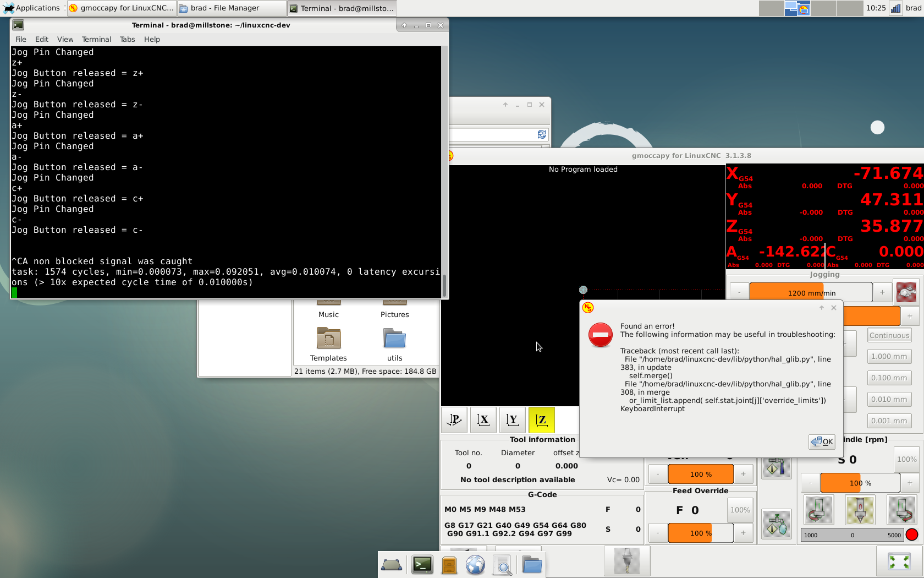
Task: Select the highlighted Z axis view
Action: [x=542, y=420]
